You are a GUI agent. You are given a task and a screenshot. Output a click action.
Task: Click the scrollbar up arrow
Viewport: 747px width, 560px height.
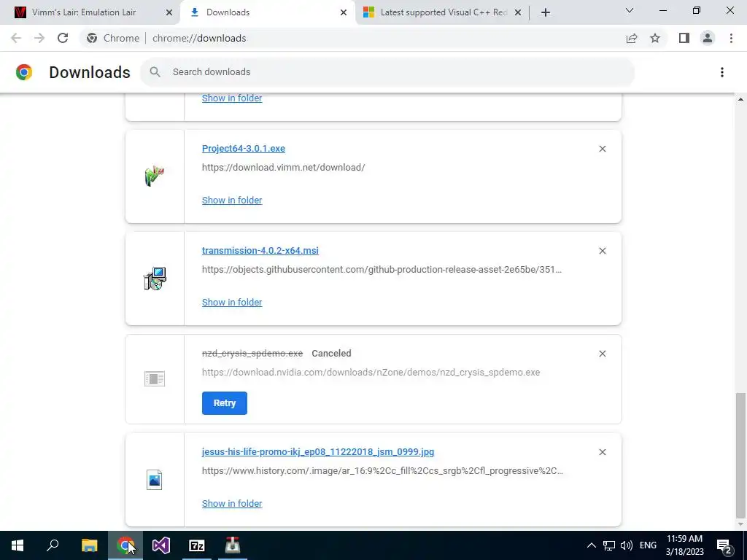[740, 99]
